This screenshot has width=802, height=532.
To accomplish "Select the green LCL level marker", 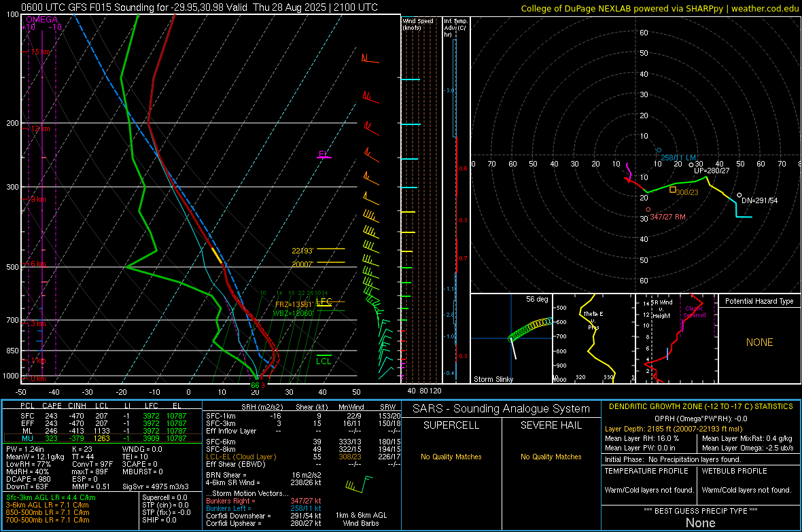I will 324,361.
